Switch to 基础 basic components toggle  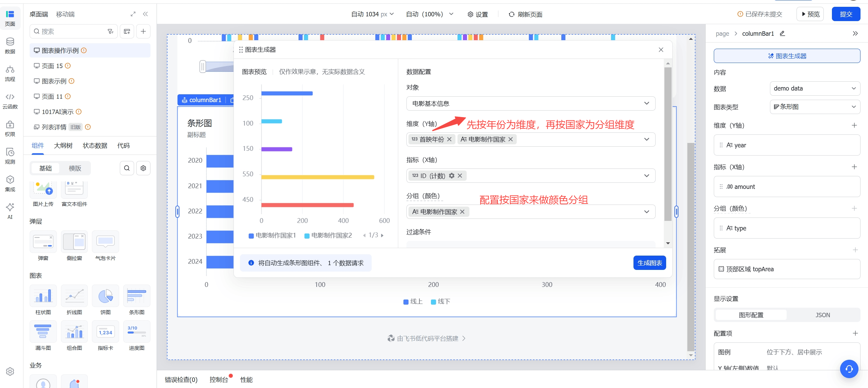45,168
